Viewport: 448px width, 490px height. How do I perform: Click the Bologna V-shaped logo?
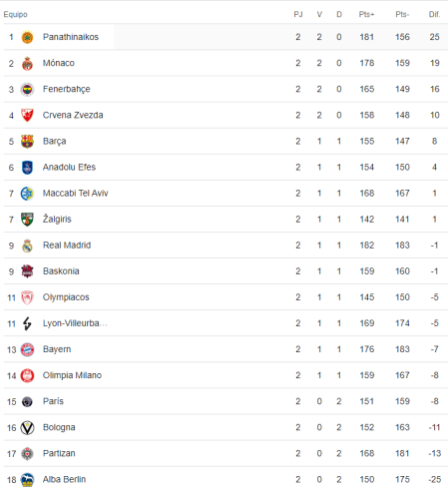pos(27,427)
